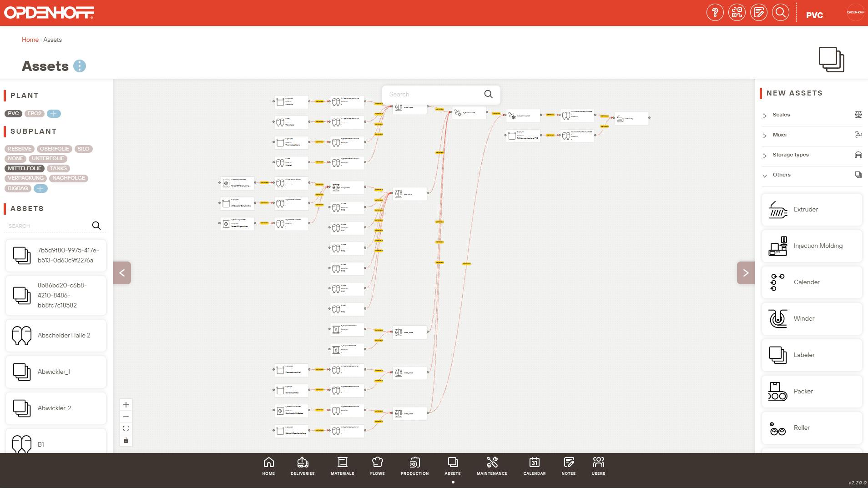This screenshot has height=488, width=868.
Task: Toggle the MITTELFOLIE subplant filter
Action: point(24,168)
